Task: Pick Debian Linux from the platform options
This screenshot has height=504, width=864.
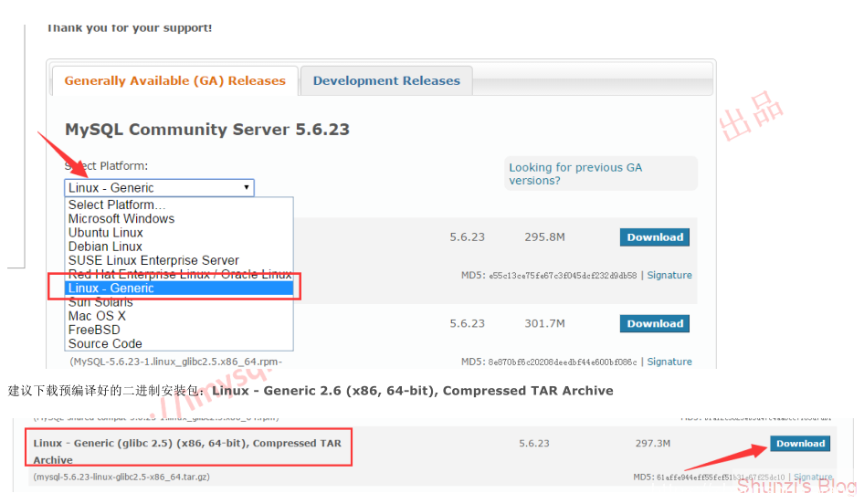Action: coord(106,246)
